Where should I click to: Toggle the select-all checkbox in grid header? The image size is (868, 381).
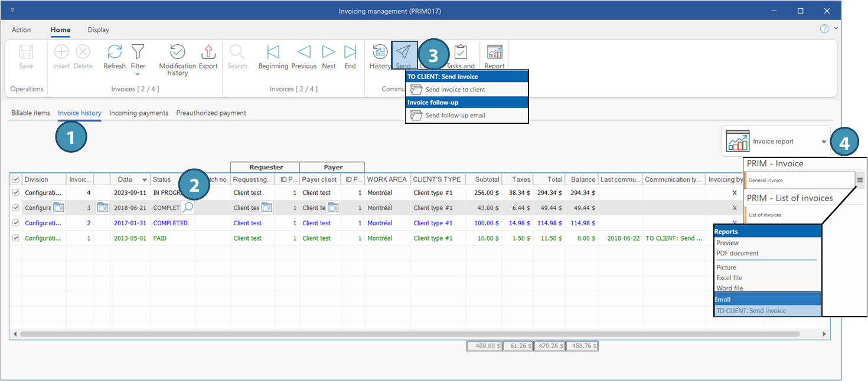pos(16,179)
